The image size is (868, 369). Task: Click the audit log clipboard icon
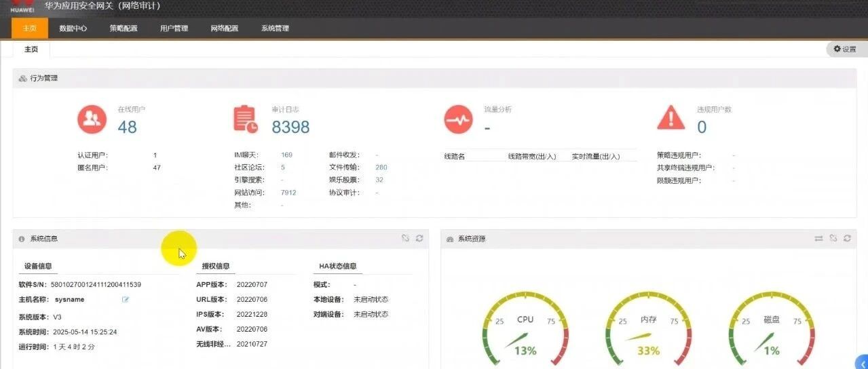click(246, 119)
